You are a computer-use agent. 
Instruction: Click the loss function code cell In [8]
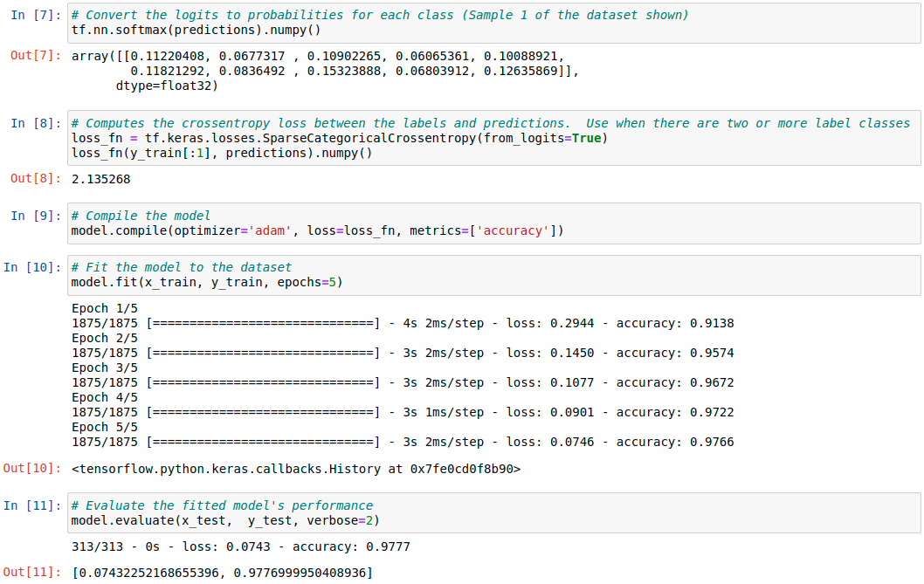coord(493,138)
